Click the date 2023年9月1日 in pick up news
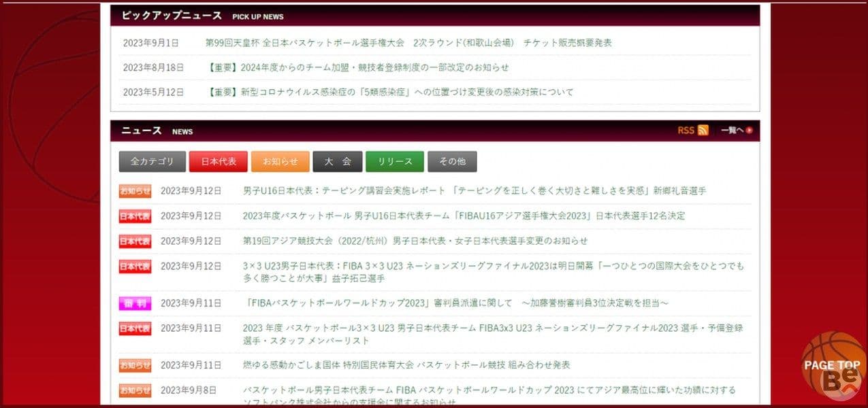The height and width of the screenshot is (408, 868). point(151,43)
